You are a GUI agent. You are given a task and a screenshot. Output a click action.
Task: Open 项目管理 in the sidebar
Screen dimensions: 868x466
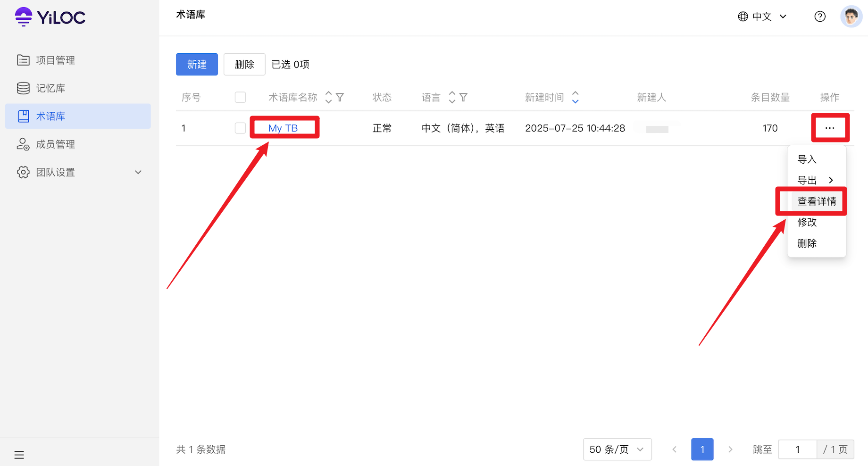click(78, 60)
